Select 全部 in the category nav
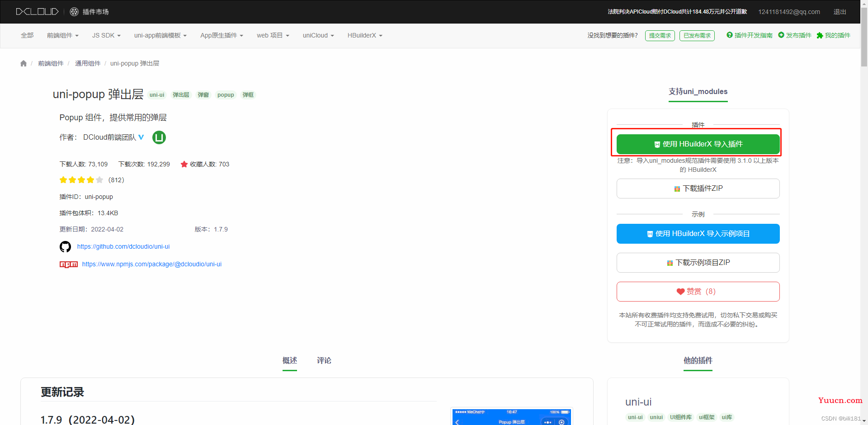The image size is (868, 425). pos(27,35)
